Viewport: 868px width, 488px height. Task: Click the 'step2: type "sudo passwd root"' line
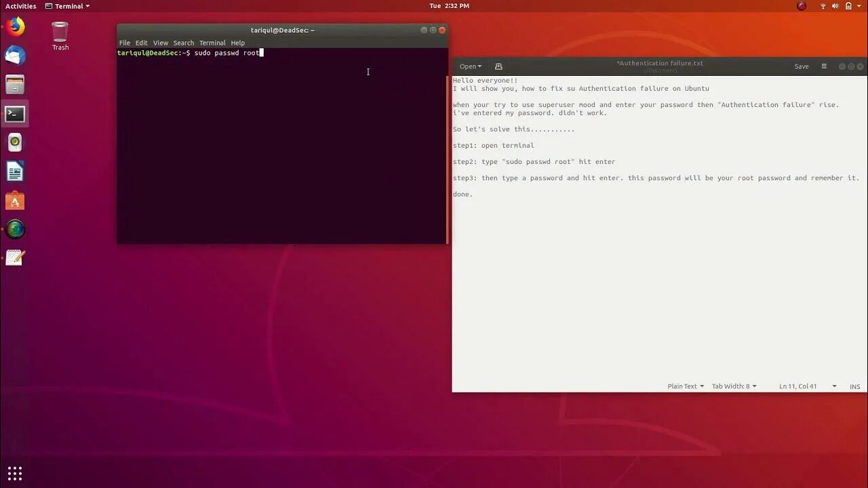534,162
